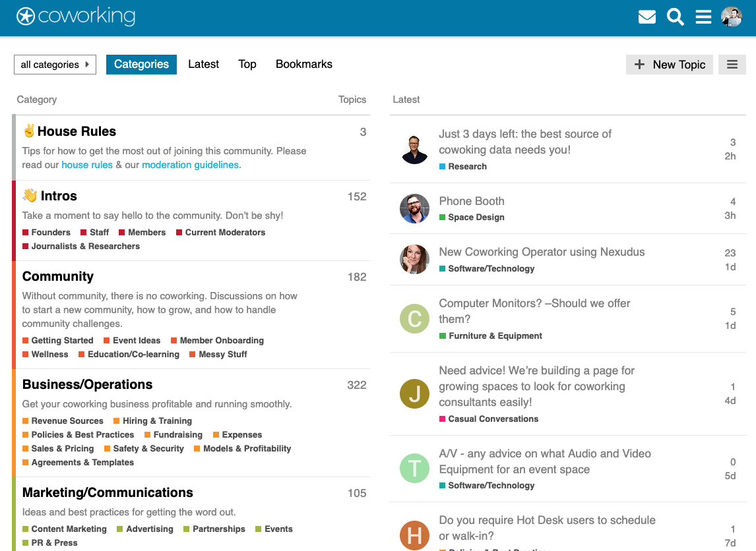
Task: Open the Bookmarks tab
Action: [303, 64]
